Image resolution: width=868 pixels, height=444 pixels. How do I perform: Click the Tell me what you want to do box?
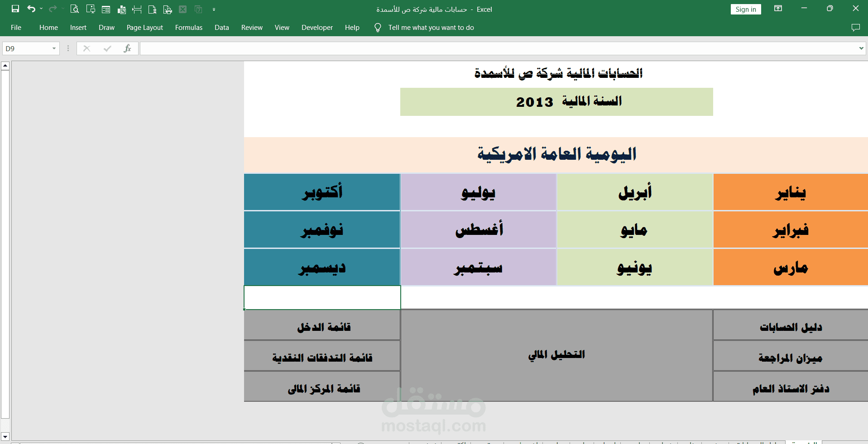pos(431,28)
